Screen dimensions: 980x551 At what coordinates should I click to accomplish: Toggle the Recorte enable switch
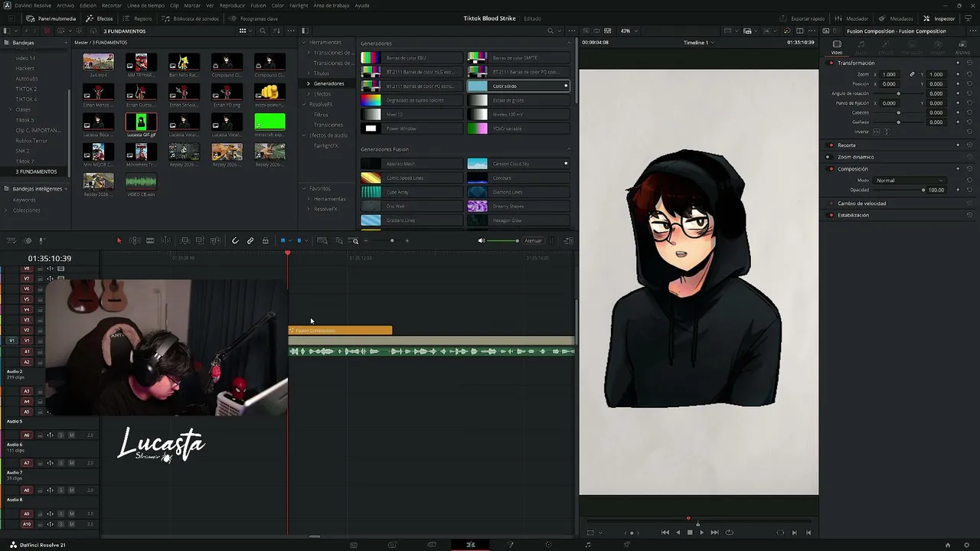tap(831, 145)
